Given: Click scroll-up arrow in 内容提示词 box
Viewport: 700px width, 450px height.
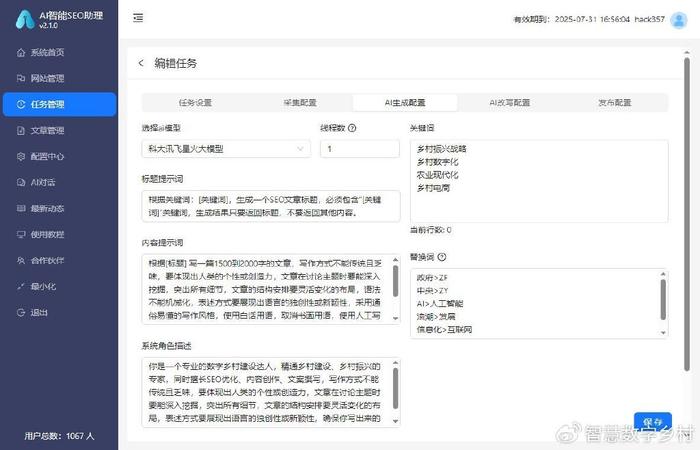Looking at the screenshot, I should (396, 260).
